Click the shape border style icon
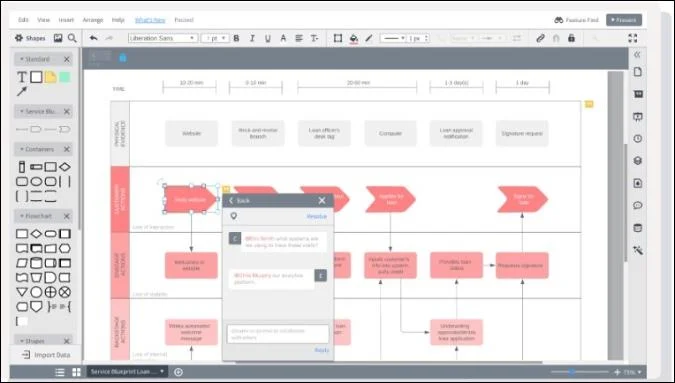The height and width of the screenshot is (383, 675). pos(338,38)
